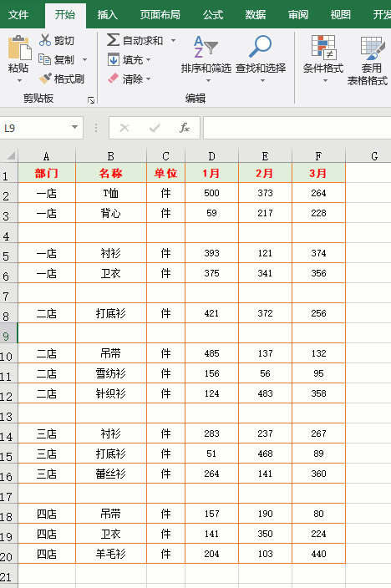The width and height of the screenshot is (391, 588).
Task: Click the Select All corner triangle
Action: tap(11, 155)
